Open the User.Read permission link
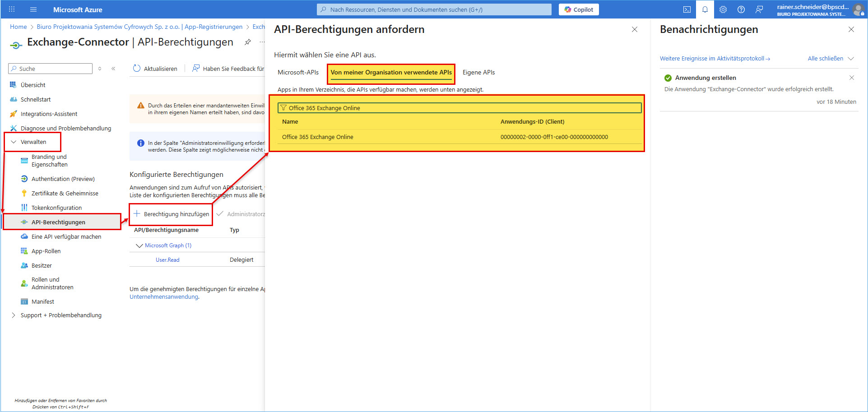The width and height of the screenshot is (868, 412). (x=167, y=260)
